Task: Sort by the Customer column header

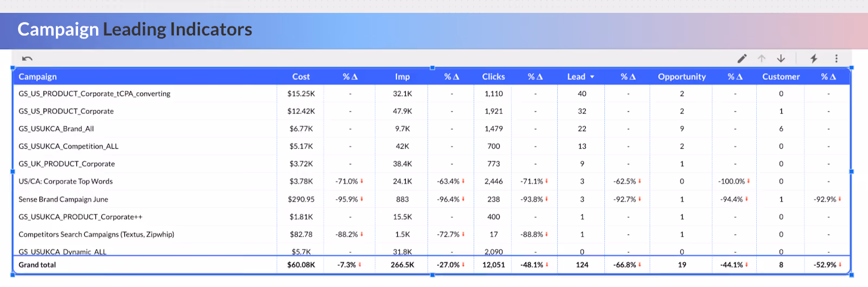Action: click(x=781, y=76)
